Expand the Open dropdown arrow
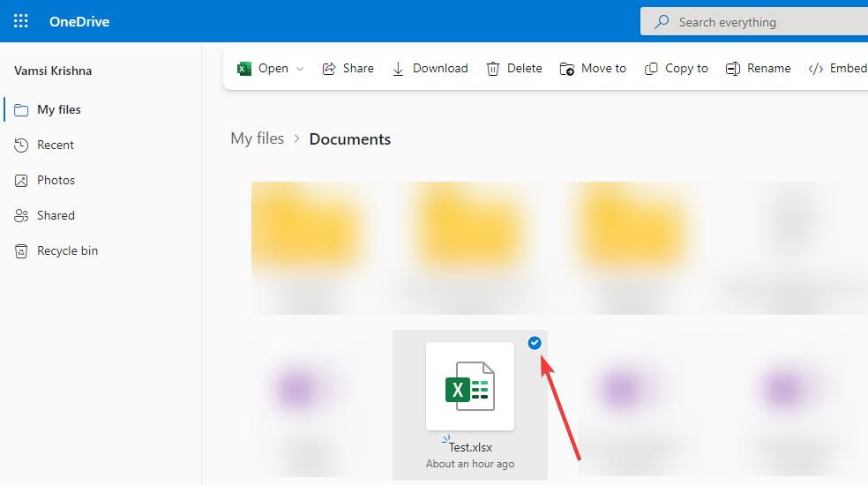This screenshot has height=485, width=868. pyautogui.click(x=300, y=69)
